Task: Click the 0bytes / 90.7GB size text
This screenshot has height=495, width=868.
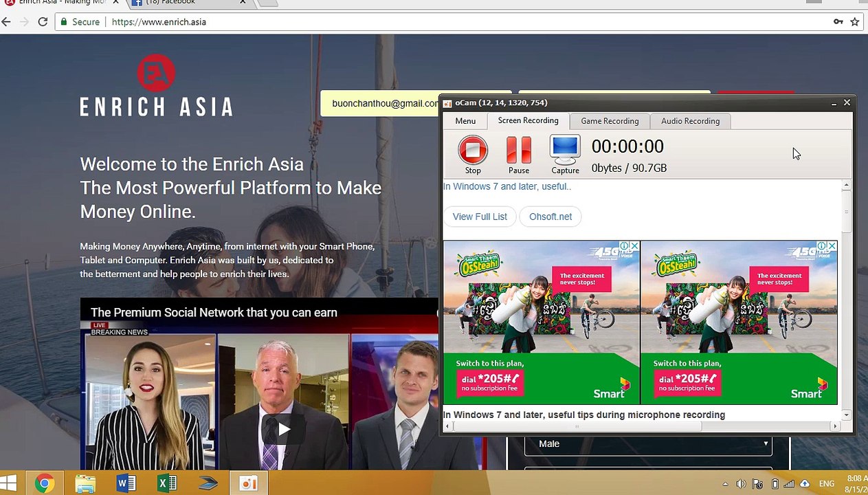Action: [629, 168]
